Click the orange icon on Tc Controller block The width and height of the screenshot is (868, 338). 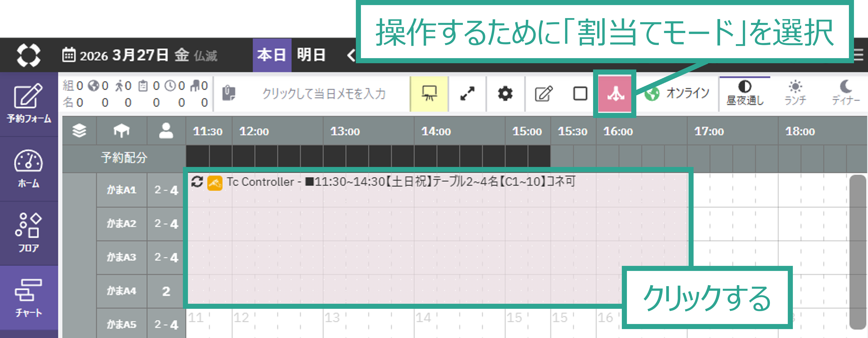(x=215, y=183)
